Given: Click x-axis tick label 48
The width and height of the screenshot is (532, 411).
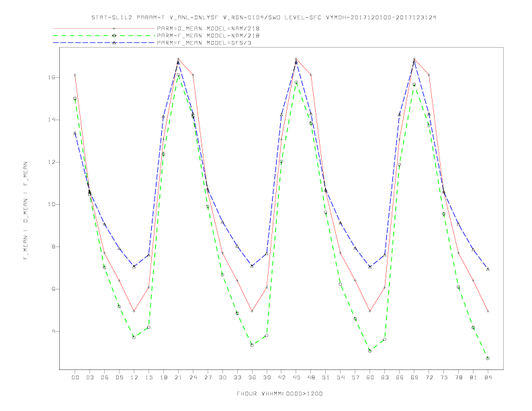Looking at the screenshot, I should pos(311,377).
